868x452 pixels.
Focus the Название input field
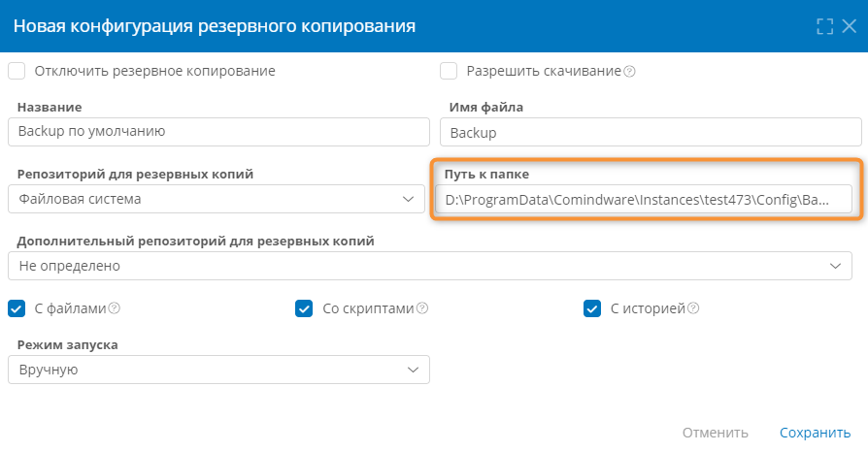(x=218, y=132)
